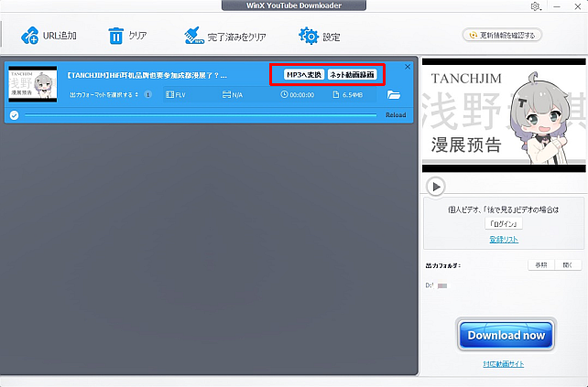This screenshot has width=588, height=387.
Task: Open the 登録リスト link
Action: coord(504,240)
